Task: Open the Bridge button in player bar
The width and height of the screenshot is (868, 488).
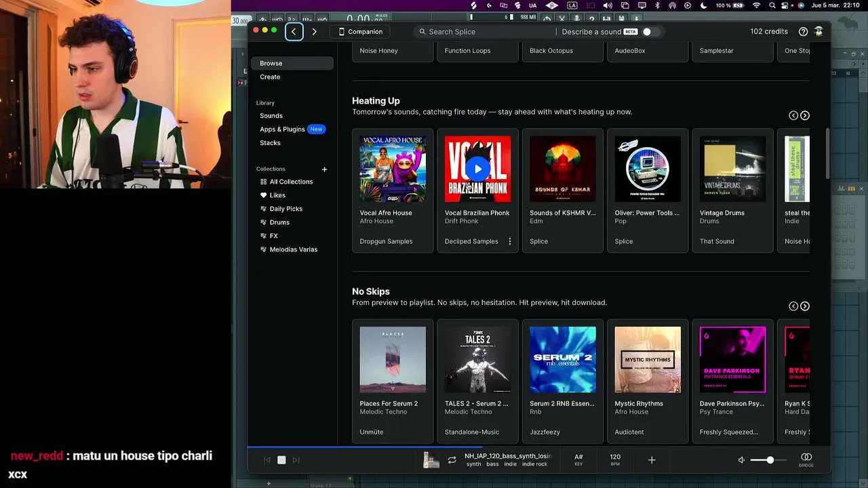Action: [806, 460]
